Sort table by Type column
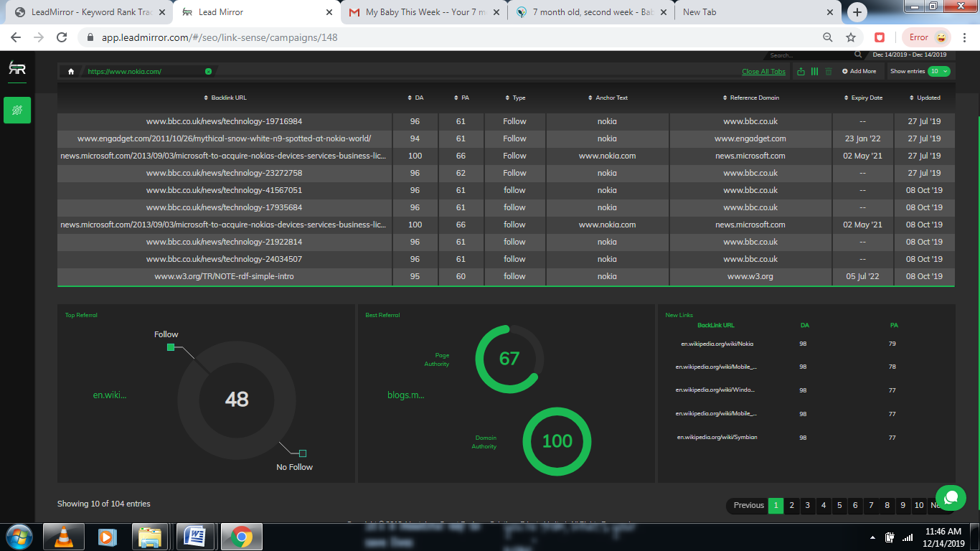This screenshot has height=551, width=980. tap(515, 98)
